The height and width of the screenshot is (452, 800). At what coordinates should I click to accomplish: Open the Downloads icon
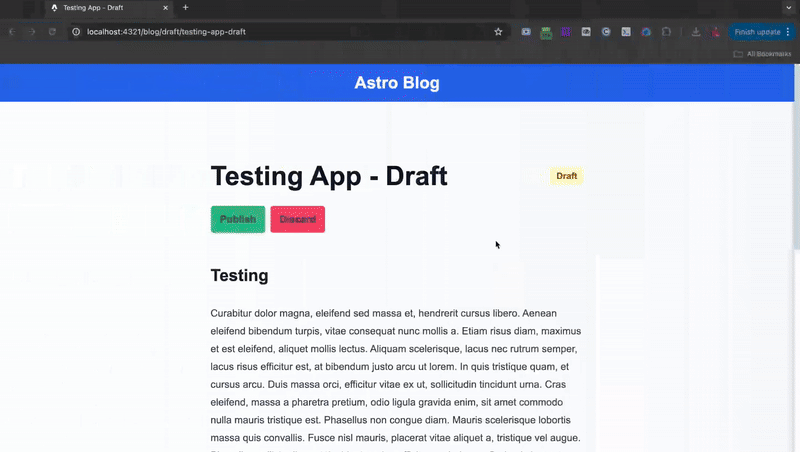[x=695, y=32]
